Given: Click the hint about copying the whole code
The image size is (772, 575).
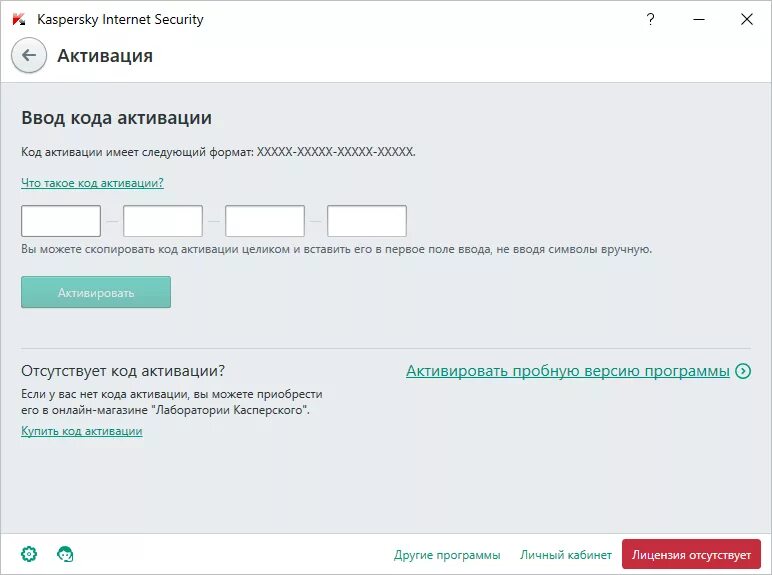Looking at the screenshot, I should tap(336, 249).
